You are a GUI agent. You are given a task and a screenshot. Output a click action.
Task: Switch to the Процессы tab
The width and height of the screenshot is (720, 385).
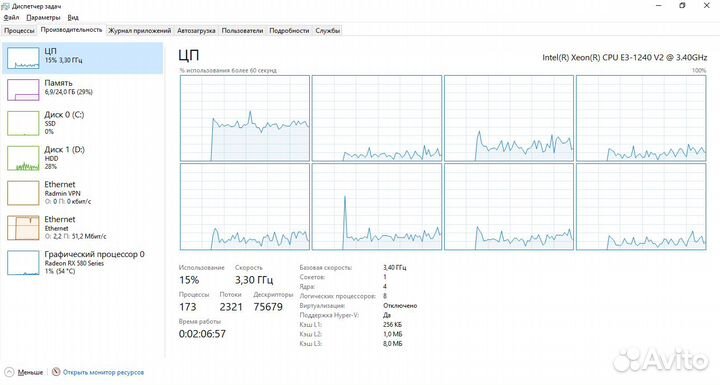pos(19,31)
